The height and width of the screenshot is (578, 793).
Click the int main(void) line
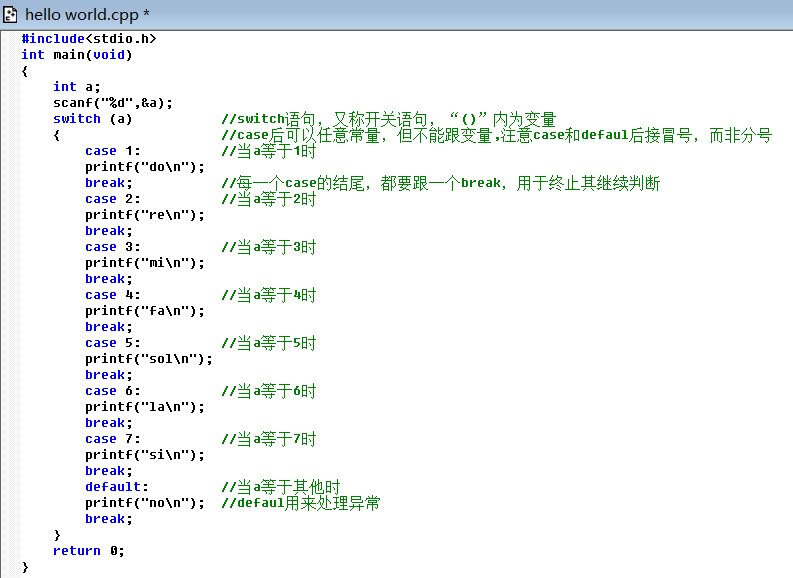[x=76, y=55]
